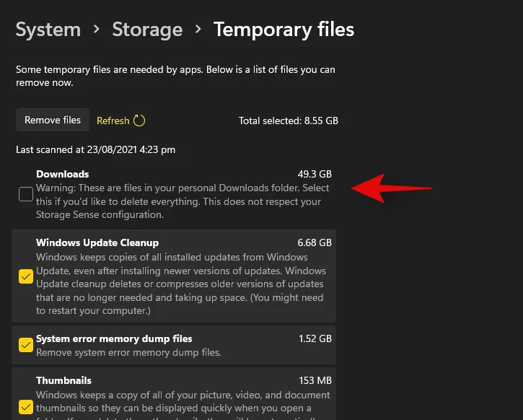This screenshot has width=523, height=420.
Task: Uncheck System error memory dump files
Action: coord(26,345)
